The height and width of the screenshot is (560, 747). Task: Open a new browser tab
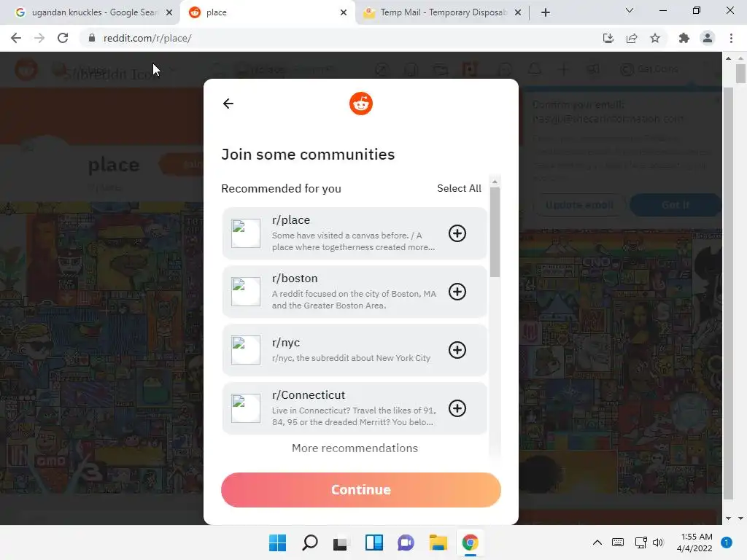click(546, 12)
